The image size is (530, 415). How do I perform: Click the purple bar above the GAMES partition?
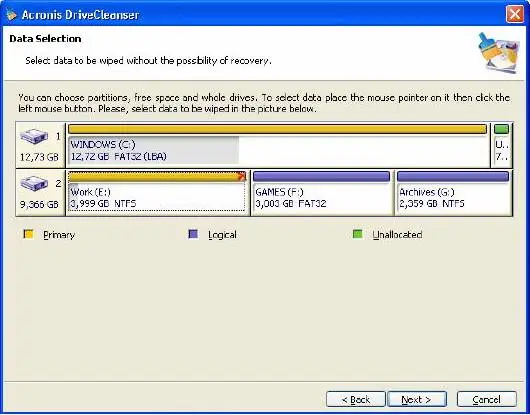pyautogui.click(x=321, y=176)
